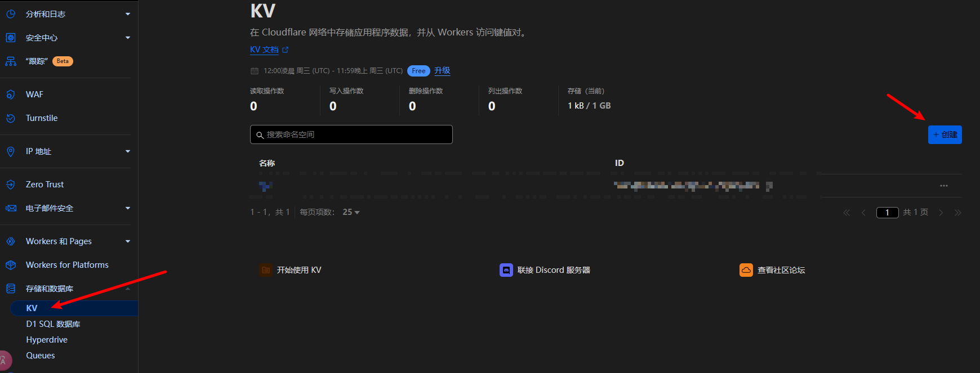Viewport: 980px width, 373px height.
Task: Click the Workers and Pages diamond icon
Action: 11,241
